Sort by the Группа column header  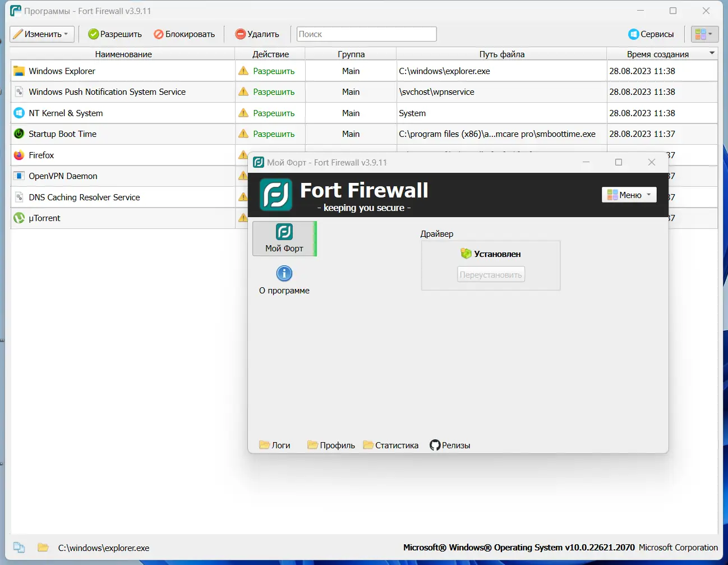(x=351, y=54)
